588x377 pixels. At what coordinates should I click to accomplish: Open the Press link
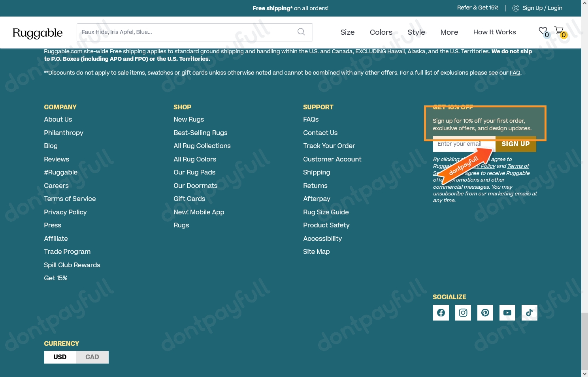coord(53,225)
